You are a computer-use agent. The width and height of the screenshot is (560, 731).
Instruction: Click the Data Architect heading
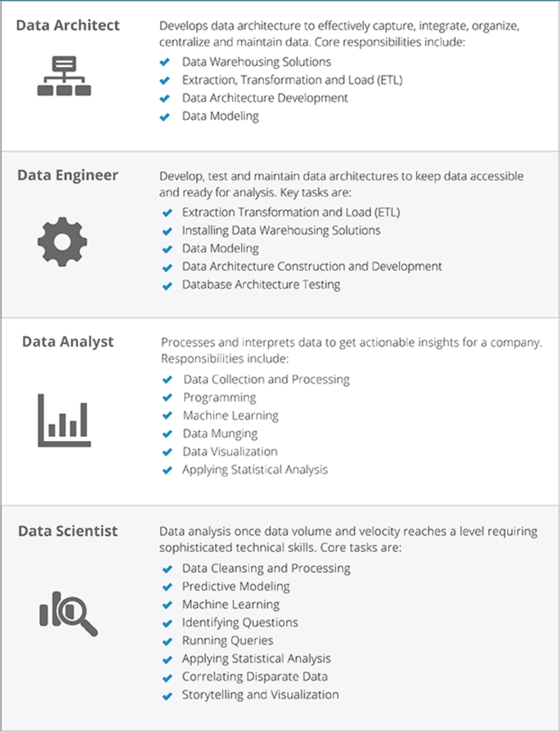[68, 25]
